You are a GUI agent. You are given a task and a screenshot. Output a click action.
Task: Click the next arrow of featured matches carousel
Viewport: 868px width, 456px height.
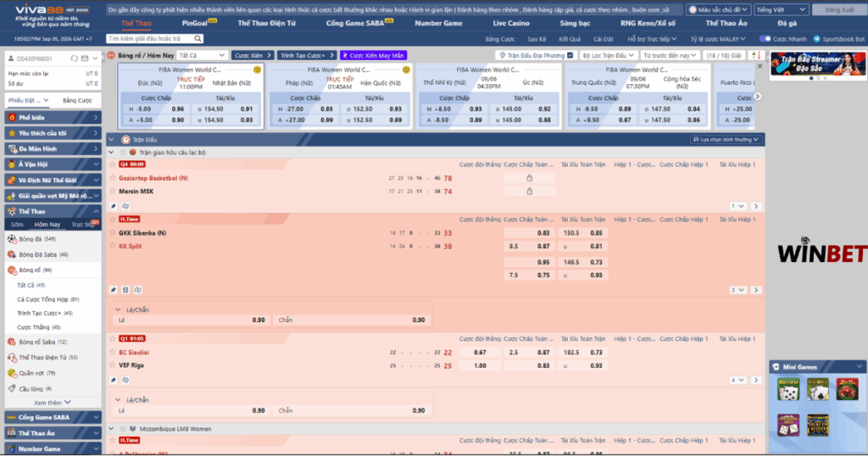click(x=757, y=97)
